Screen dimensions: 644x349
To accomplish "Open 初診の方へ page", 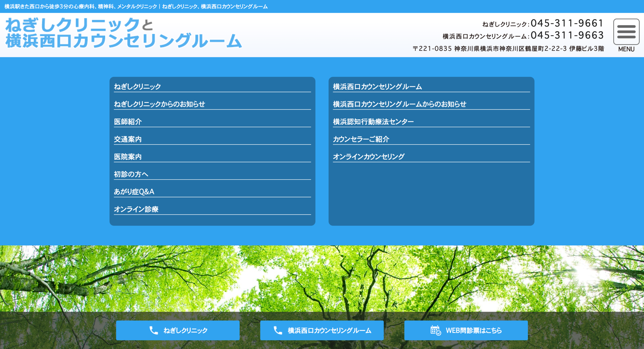I will [212, 174].
